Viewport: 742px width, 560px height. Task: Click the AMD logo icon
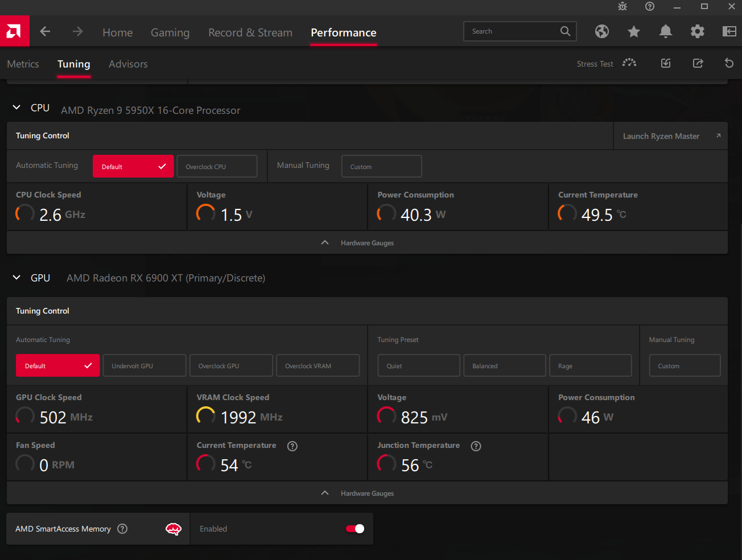(14, 31)
